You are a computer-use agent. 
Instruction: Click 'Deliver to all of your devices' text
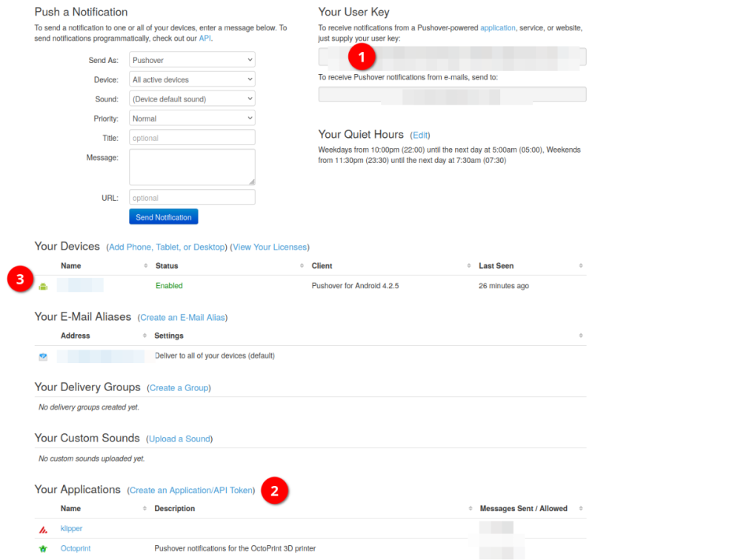(215, 356)
